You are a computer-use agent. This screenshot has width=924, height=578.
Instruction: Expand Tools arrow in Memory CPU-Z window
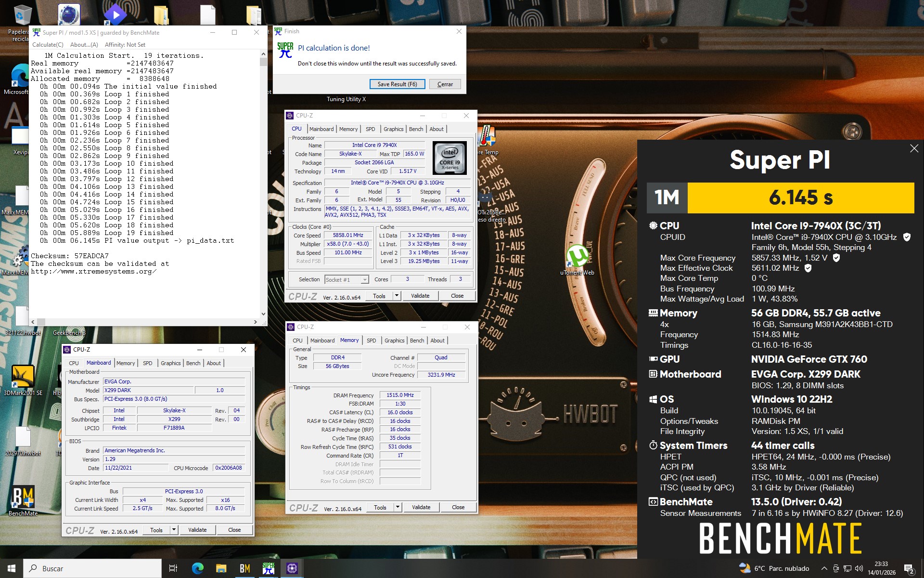coord(398,507)
